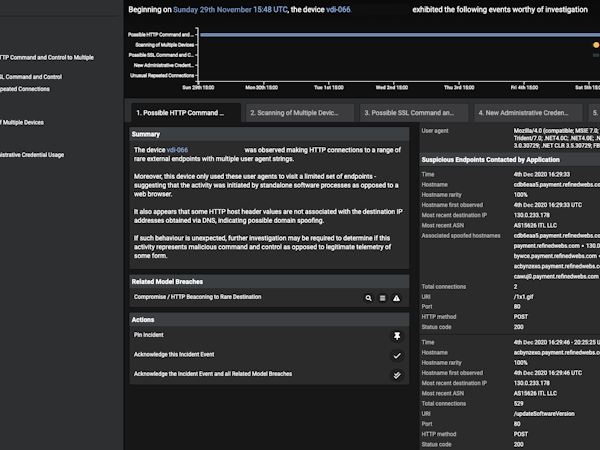Open the partially visible tab 5
The image size is (600, 450).
594,113
